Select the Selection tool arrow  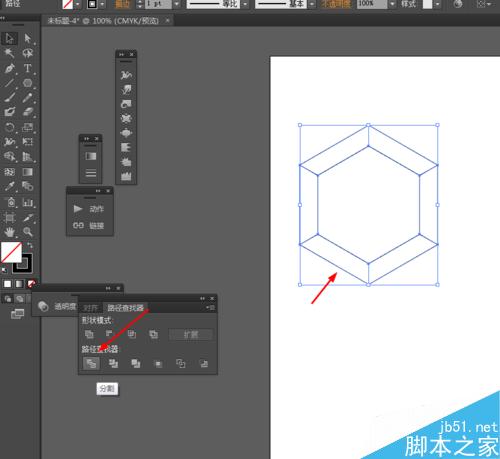tap(9, 38)
